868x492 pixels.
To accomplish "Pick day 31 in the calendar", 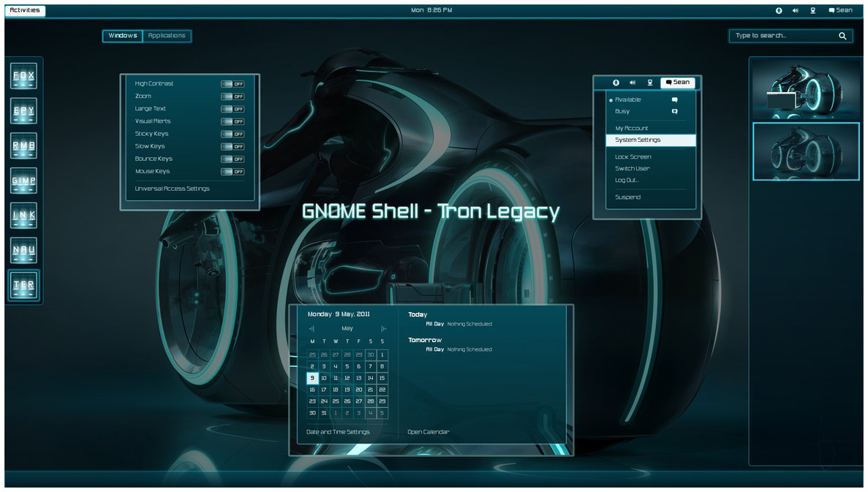I will tap(324, 413).
